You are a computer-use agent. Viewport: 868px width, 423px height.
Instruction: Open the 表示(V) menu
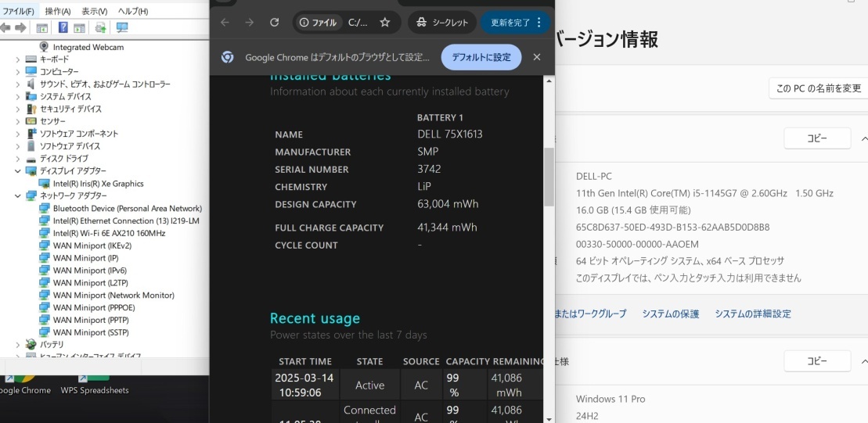point(94,11)
